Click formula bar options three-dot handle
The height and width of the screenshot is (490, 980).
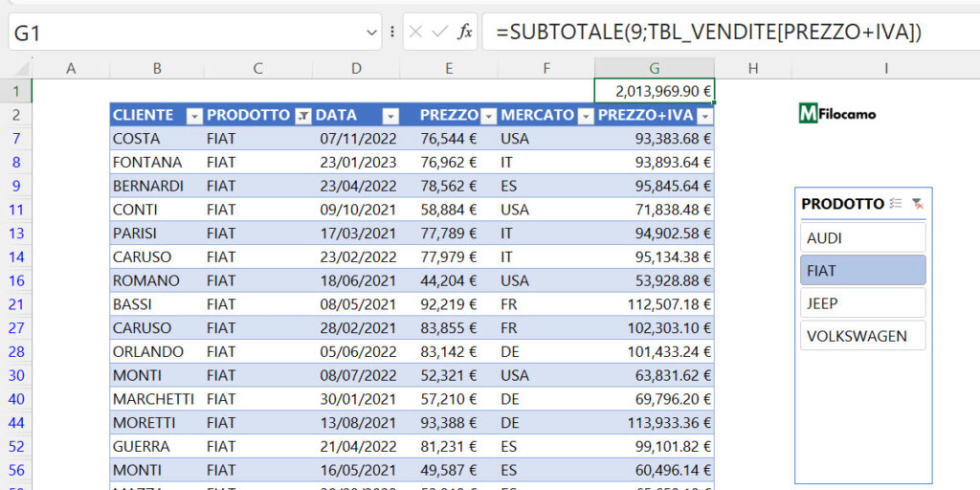click(391, 32)
